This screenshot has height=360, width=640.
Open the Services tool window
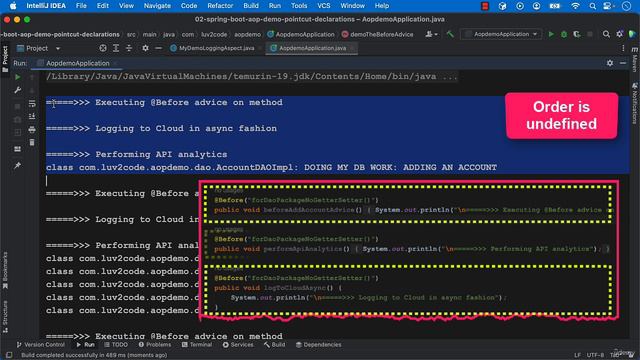point(238,345)
